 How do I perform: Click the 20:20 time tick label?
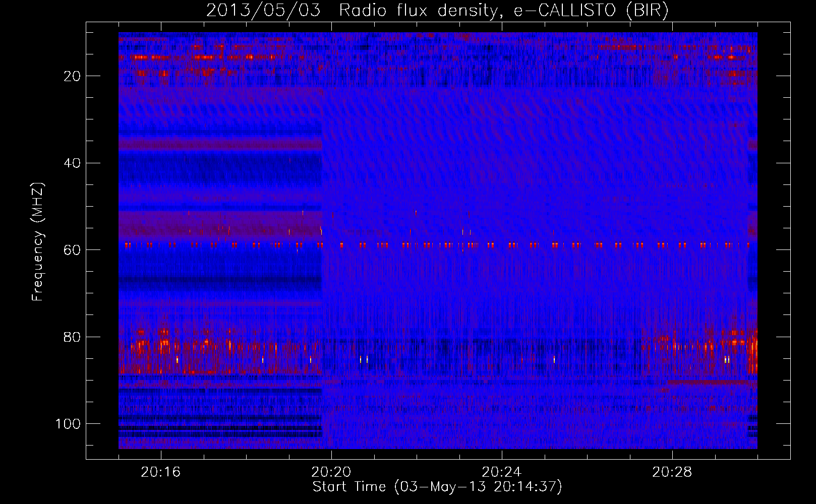331,472
